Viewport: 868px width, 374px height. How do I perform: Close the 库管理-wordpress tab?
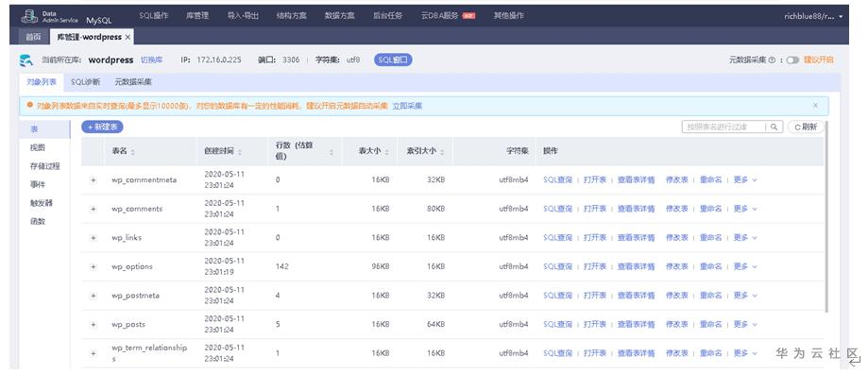(x=128, y=37)
